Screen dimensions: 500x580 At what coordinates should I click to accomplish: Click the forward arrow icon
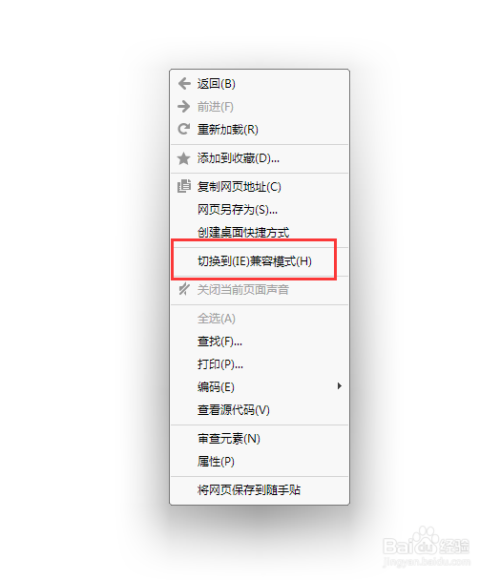point(184,107)
